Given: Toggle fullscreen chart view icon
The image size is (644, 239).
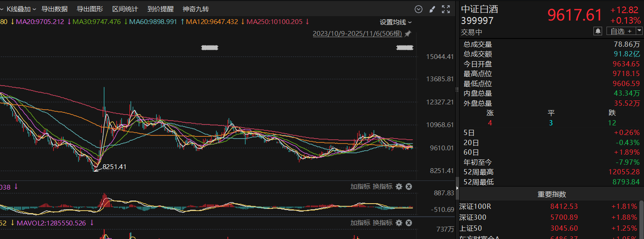Looking at the screenshot, I should point(446,9).
